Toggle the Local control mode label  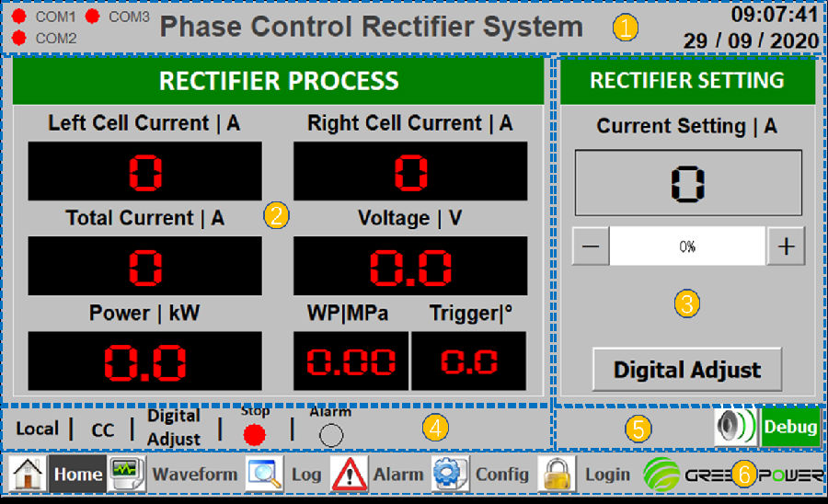coord(37,429)
